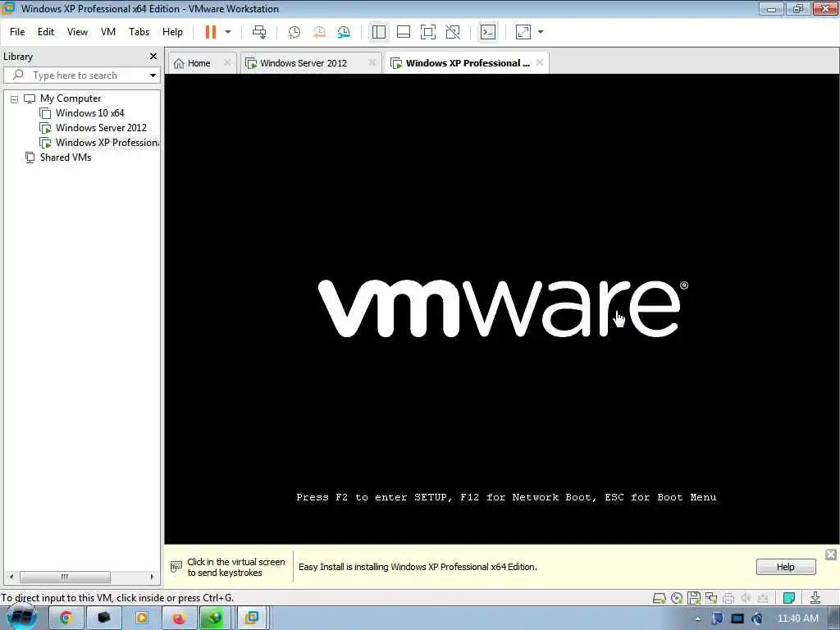Open the Edit menu
The image size is (840, 630).
click(x=46, y=32)
